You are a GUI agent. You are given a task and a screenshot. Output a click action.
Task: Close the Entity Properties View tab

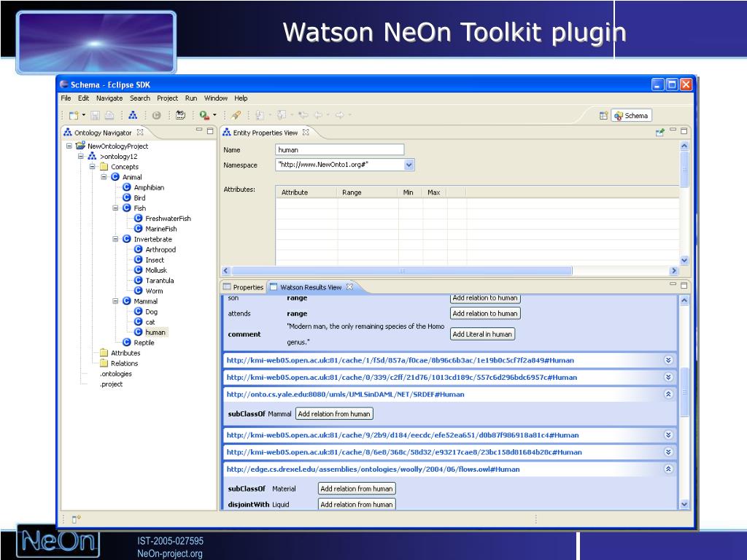306,133
